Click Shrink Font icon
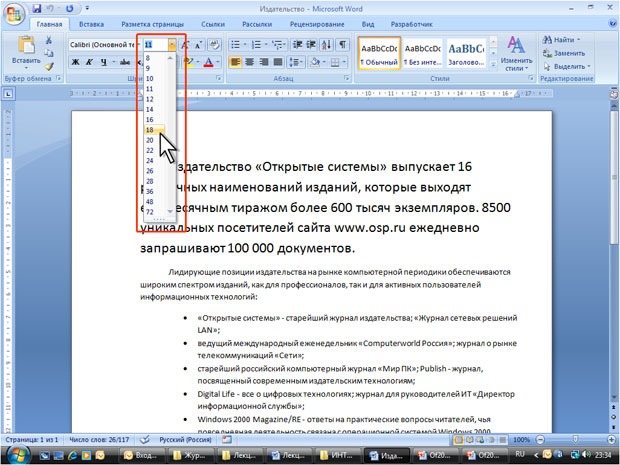Image resolution: width=620 pixels, height=465 pixels. point(198,45)
